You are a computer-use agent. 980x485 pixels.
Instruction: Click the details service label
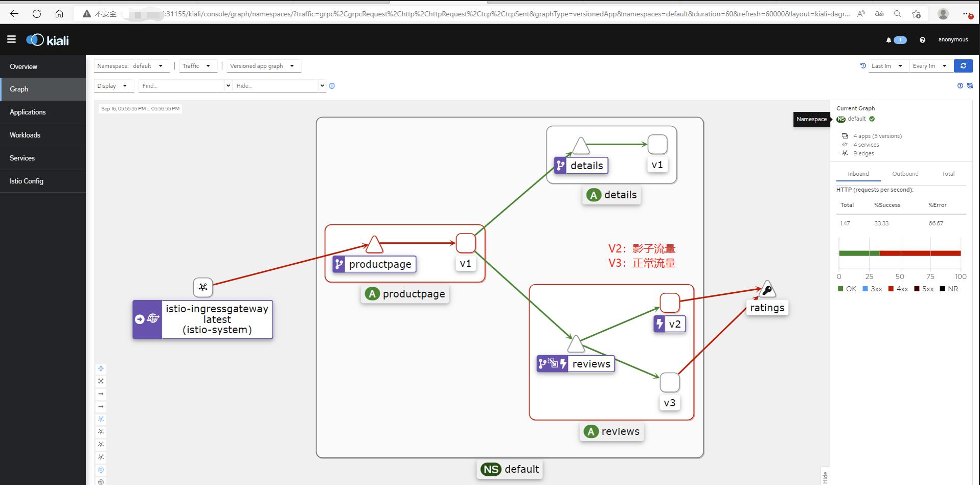[x=581, y=166]
